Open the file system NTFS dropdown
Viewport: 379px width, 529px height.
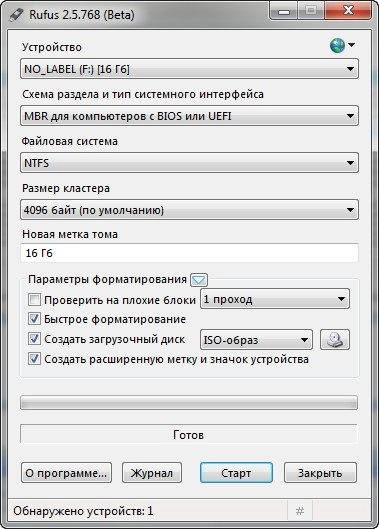click(189, 163)
